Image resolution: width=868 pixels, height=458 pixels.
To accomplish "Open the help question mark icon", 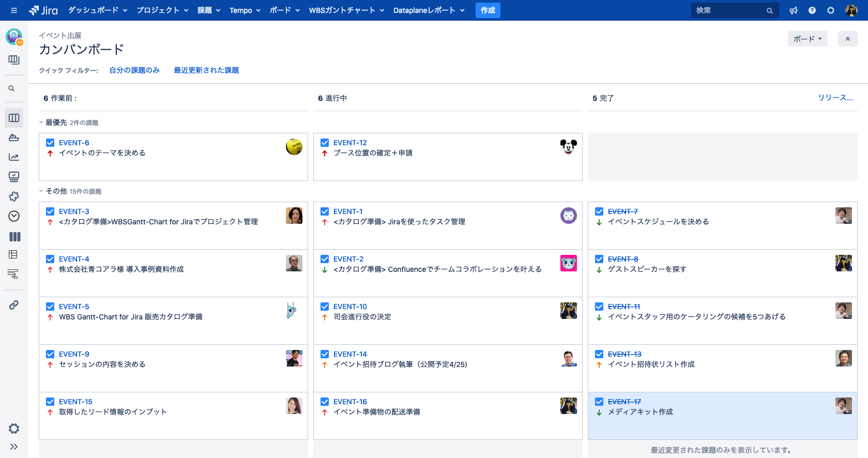I will coord(812,10).
